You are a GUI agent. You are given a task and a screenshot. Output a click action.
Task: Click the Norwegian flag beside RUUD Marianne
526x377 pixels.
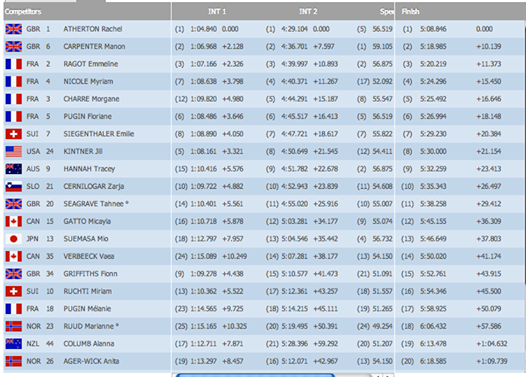pyautogui.click(x=14, y=326)
